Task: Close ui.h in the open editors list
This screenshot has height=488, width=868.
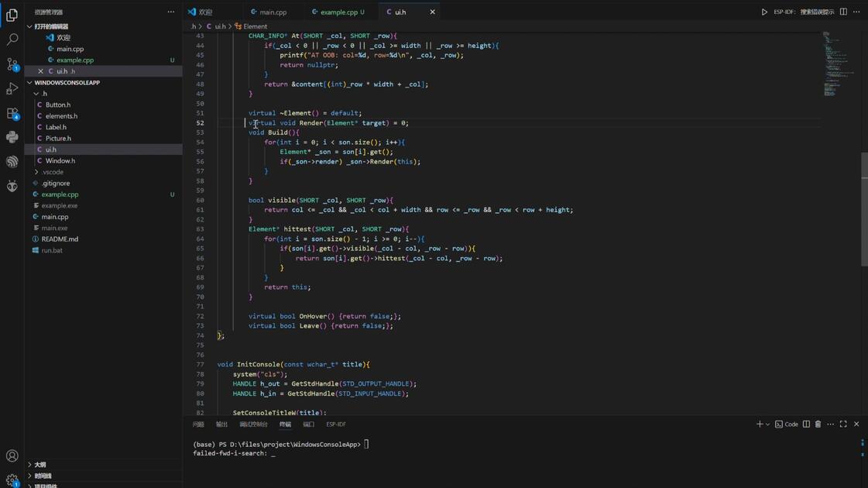Action: point(40,71)
